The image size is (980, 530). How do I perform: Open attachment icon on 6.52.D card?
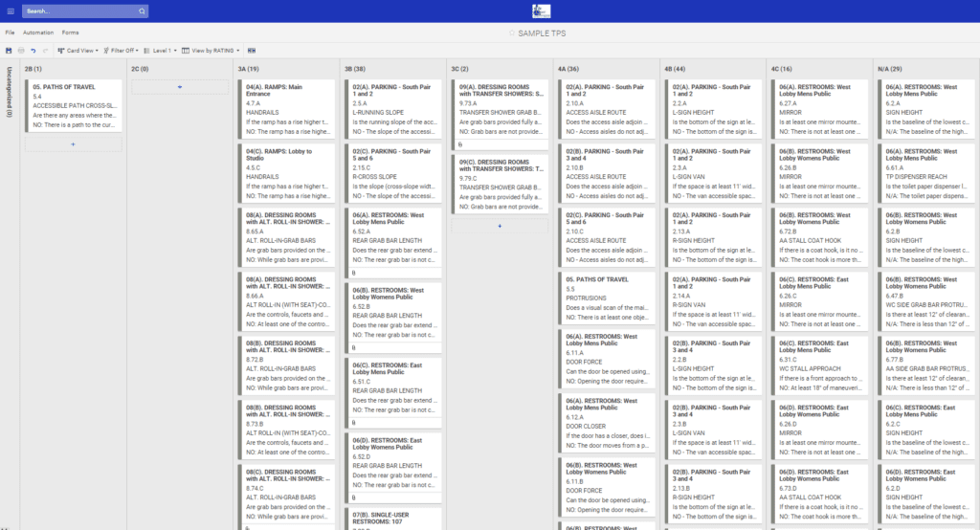[x=354, y=498]
